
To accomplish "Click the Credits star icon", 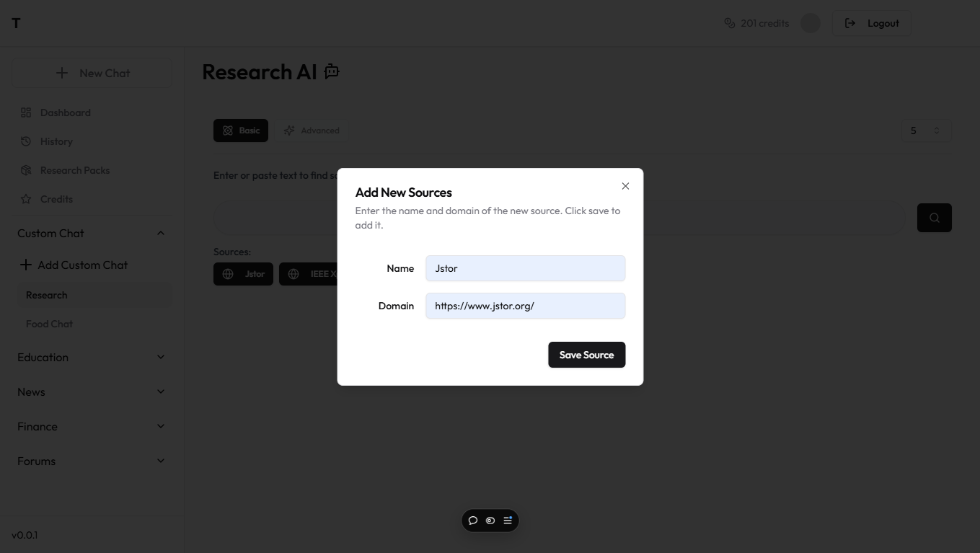I will (26, 199).
